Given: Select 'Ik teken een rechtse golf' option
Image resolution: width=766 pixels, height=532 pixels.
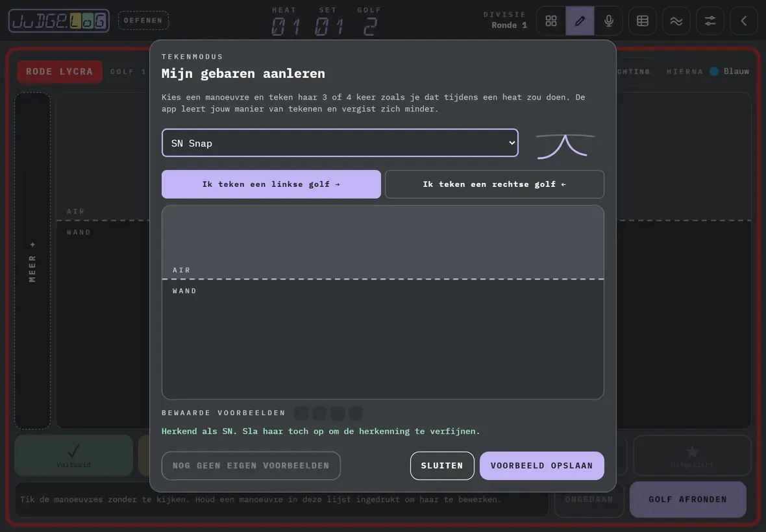Looking at the screenshot, I should pyautogui.click(x=495, y=184).
